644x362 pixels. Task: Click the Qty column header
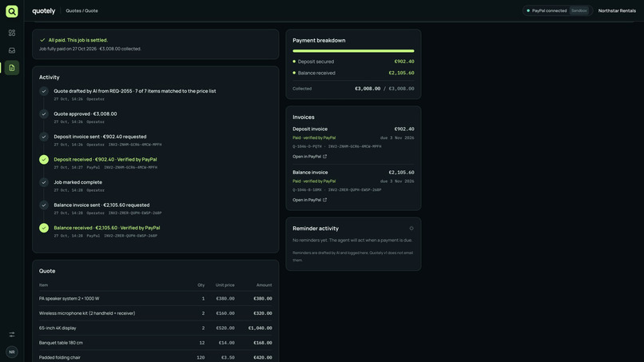(201, 285)
